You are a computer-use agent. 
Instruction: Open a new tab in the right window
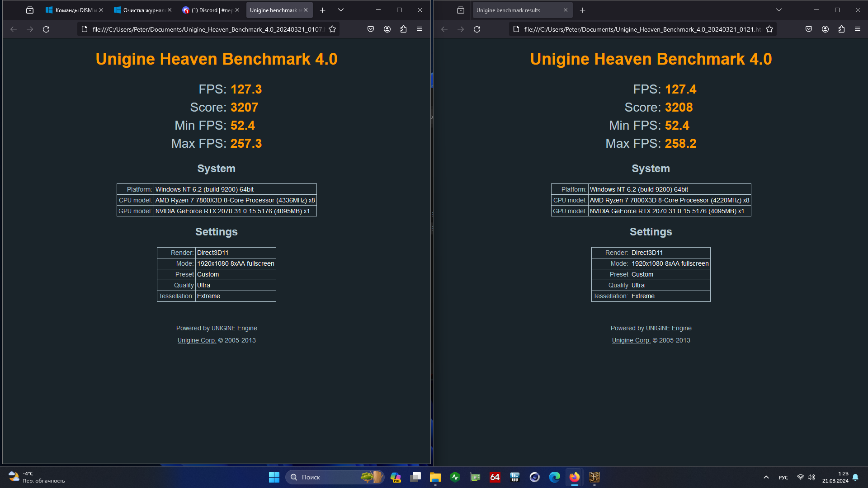coord(583,10)
